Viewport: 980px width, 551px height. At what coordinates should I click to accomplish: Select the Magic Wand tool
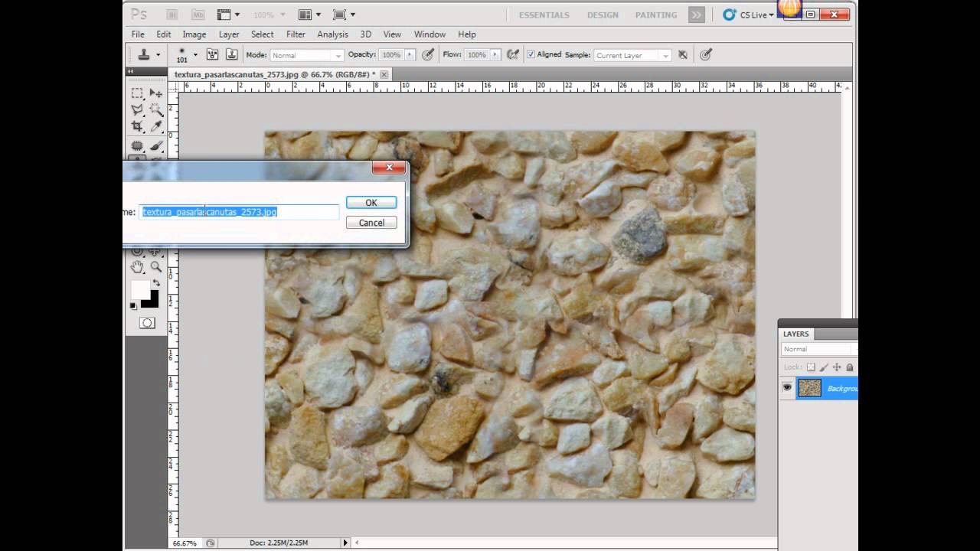click(156, 109)
